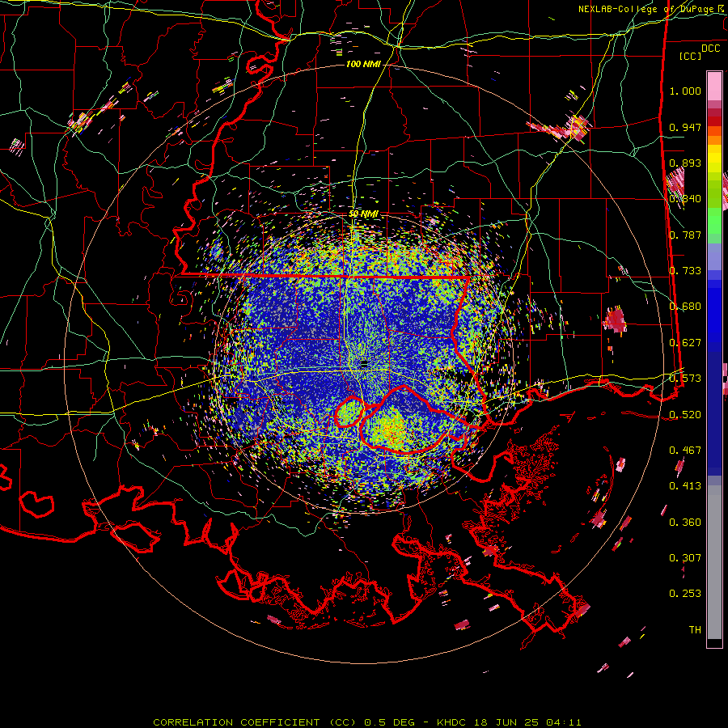Pick the large gray segment of the color bar

714,562
